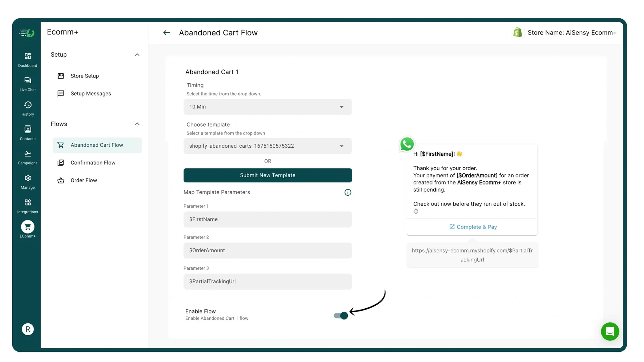Open Live Chat from sidebar

28,84
